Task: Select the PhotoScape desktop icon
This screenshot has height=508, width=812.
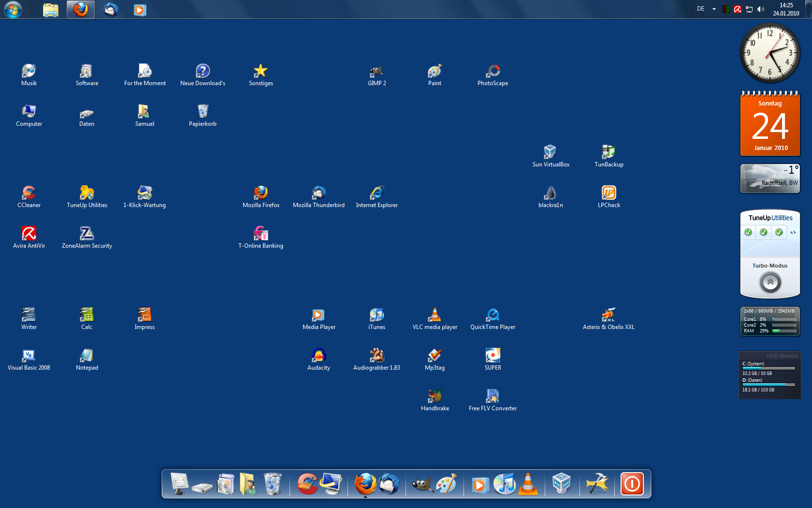Action: click(493, 75)
